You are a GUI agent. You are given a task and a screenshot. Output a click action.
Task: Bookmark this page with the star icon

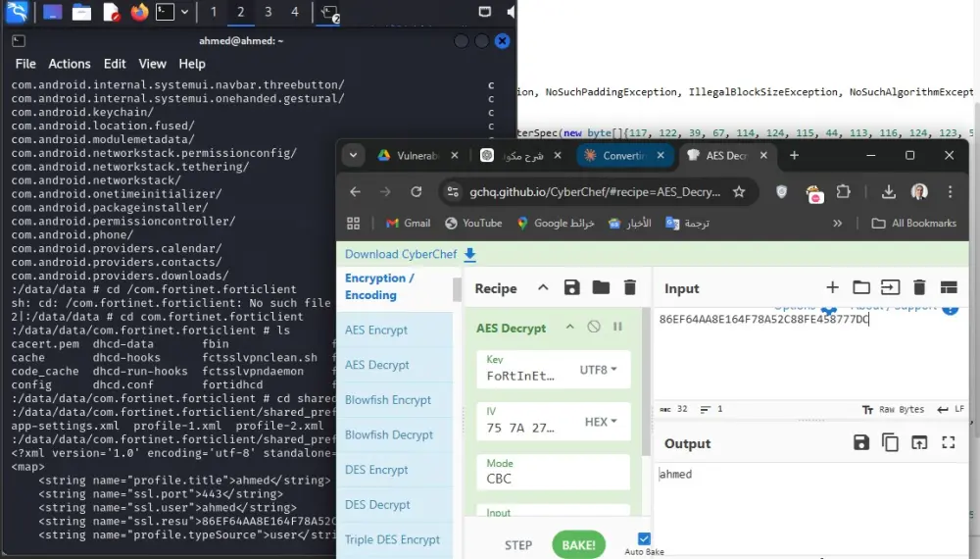[739, 192]
